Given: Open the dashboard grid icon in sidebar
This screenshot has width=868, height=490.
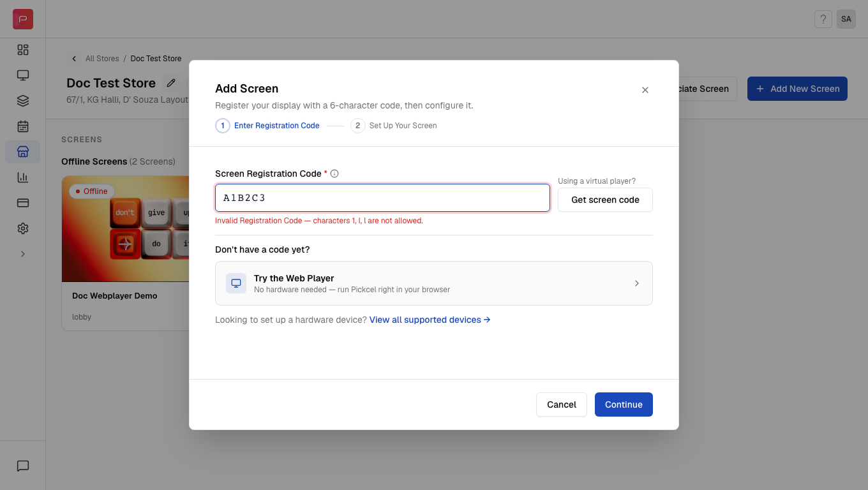Looking at the screenshot, I should (23, 50).
